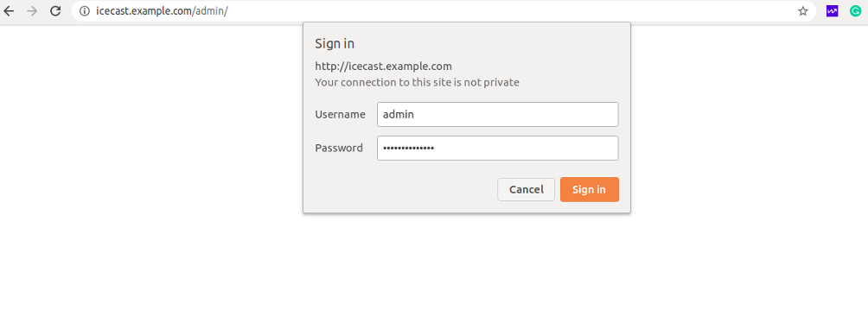View site information icon beside the URL
This screenshot has width=868, height=336.
click(85, 11)
